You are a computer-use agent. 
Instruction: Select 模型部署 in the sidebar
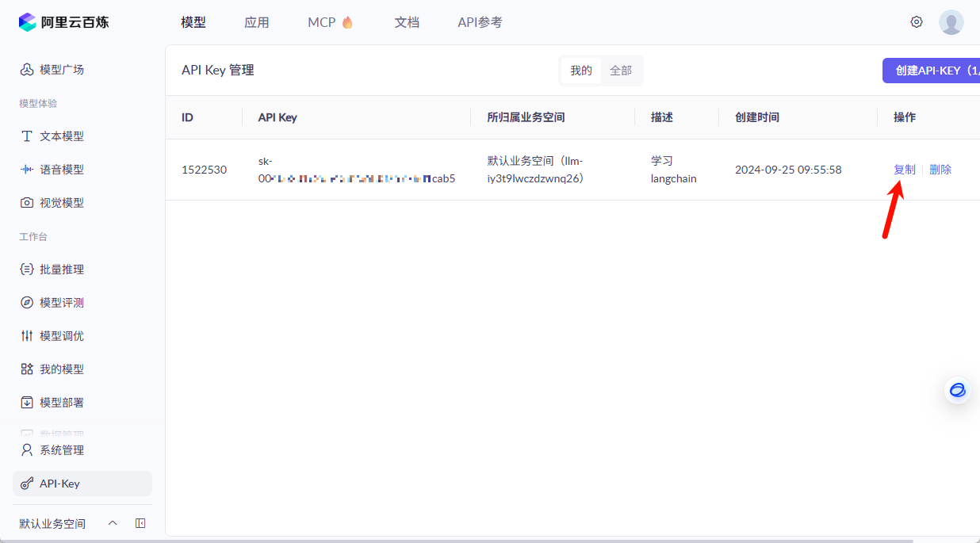point(82,403)
